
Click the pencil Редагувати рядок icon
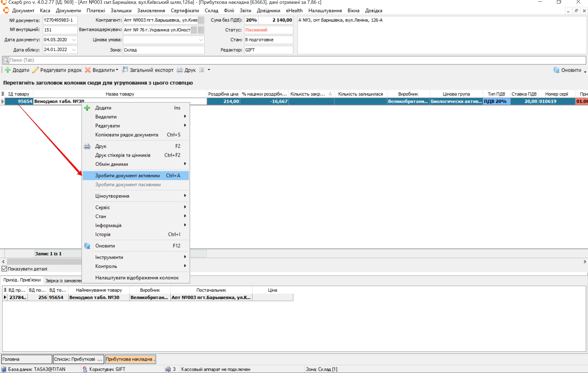click(35, 70)
